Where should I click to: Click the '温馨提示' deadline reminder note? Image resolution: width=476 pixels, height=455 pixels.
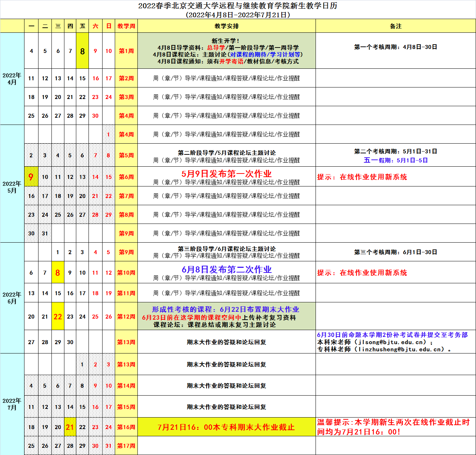393,427
